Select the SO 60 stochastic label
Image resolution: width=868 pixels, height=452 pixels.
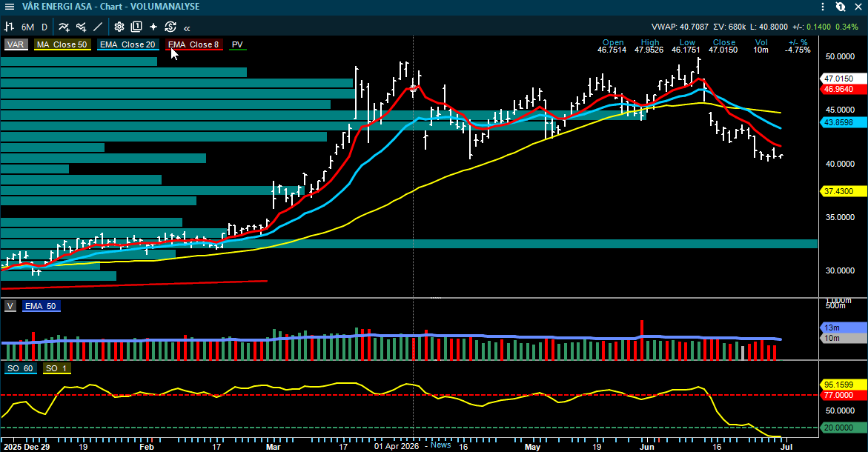point(20,368)
